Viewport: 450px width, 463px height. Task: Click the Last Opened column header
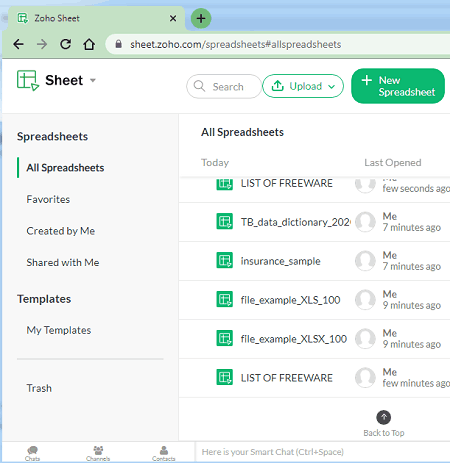(393, 163)
